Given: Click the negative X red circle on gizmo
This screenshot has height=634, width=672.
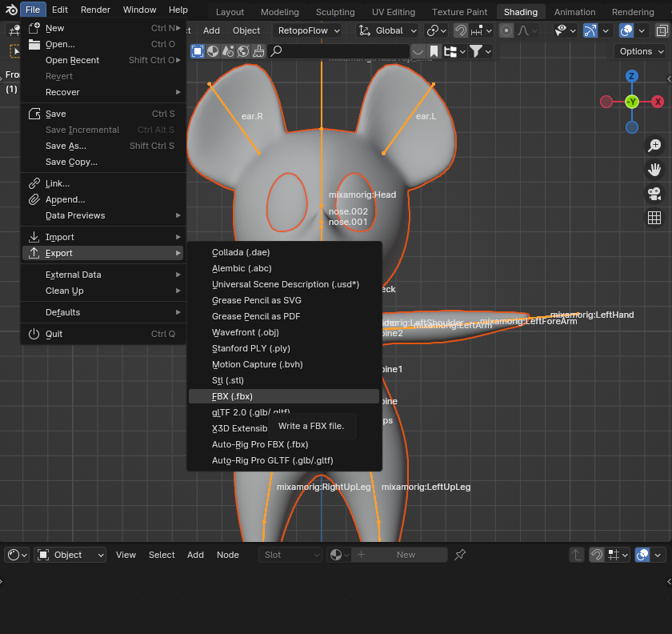Looking at the screenshot, I should point(606,102).
